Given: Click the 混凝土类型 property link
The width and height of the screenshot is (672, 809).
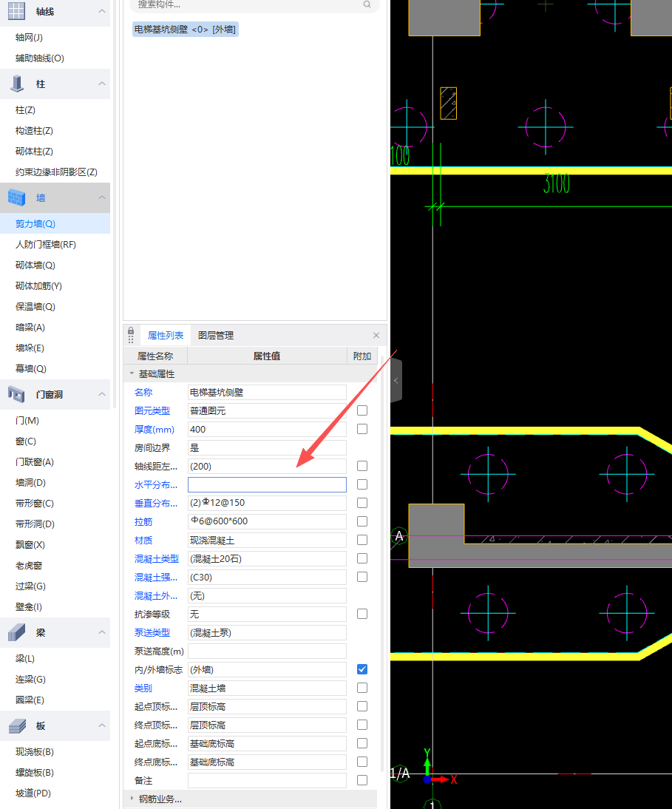Looking at the screenshot, I should pos(157,559).
